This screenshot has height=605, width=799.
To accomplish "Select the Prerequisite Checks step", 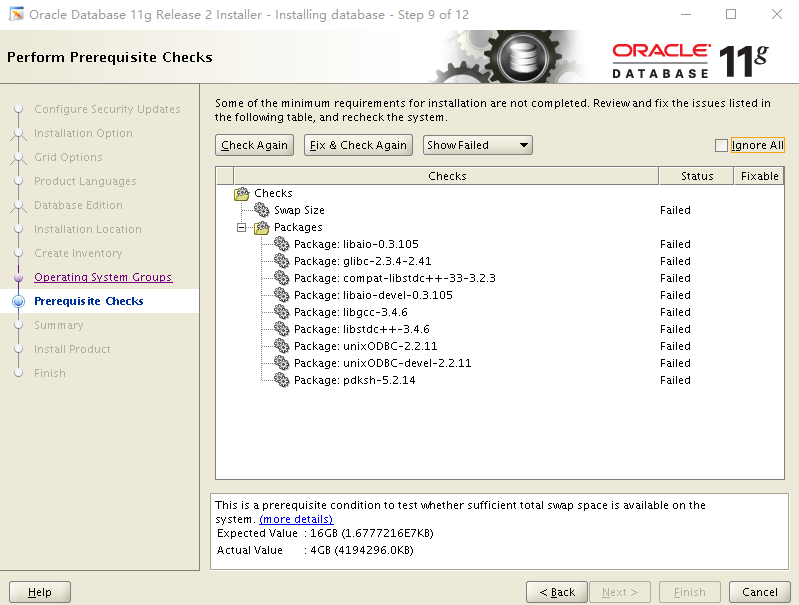I will [89, 301].
